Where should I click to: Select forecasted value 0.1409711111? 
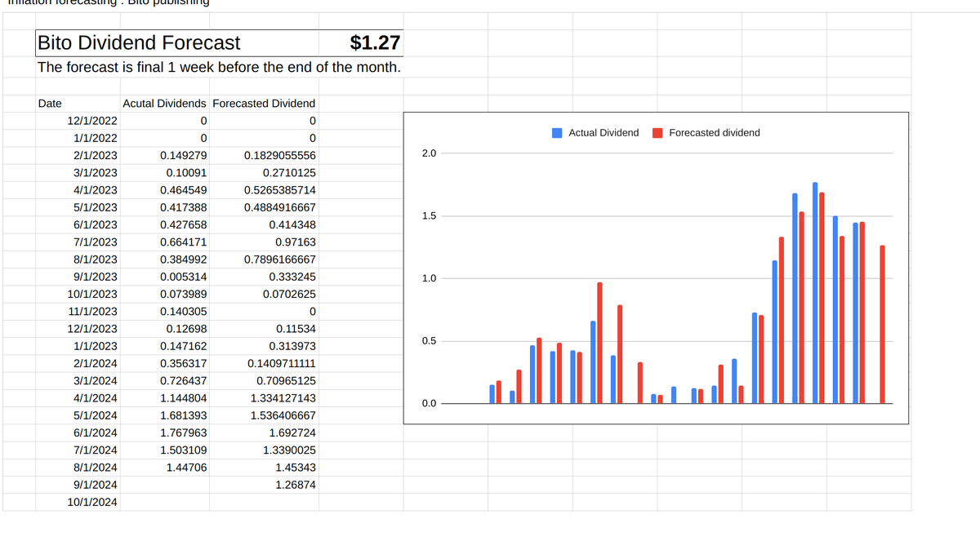pyautogui.click(x=264, y=363)
